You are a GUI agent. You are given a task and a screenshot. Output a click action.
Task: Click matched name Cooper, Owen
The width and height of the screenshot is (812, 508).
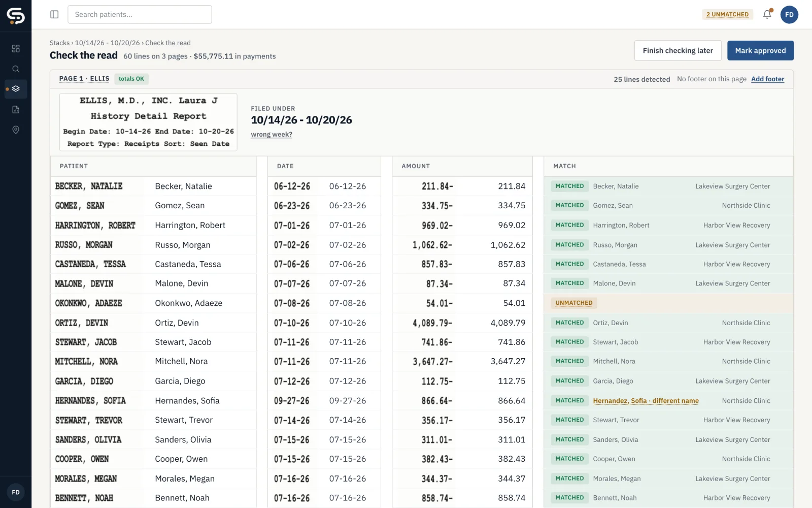point(614,459)
